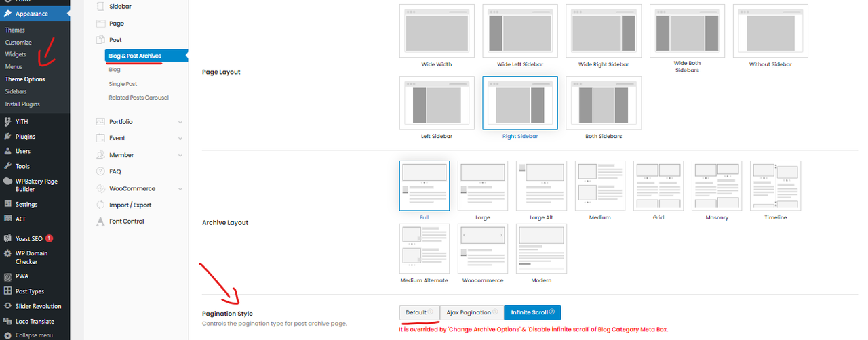Click the Page folder icon in options
Viewport: 868px width, 340px height.
coord(100,23)
